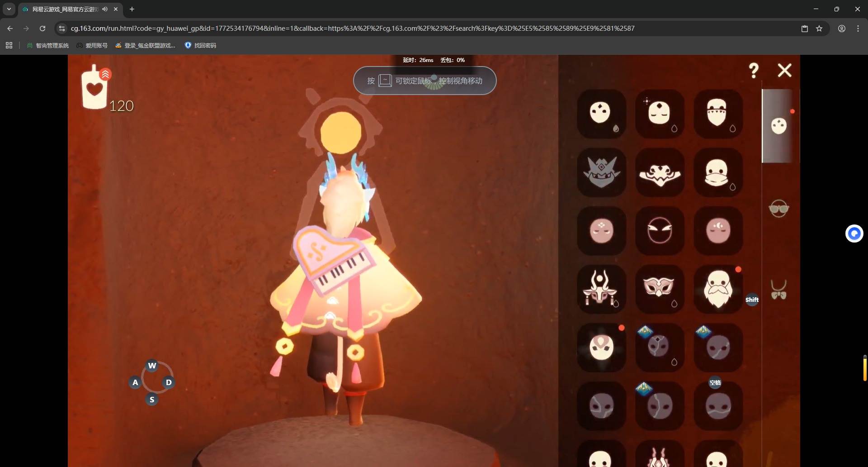Close the outfit selection panel

click(785, 70)
